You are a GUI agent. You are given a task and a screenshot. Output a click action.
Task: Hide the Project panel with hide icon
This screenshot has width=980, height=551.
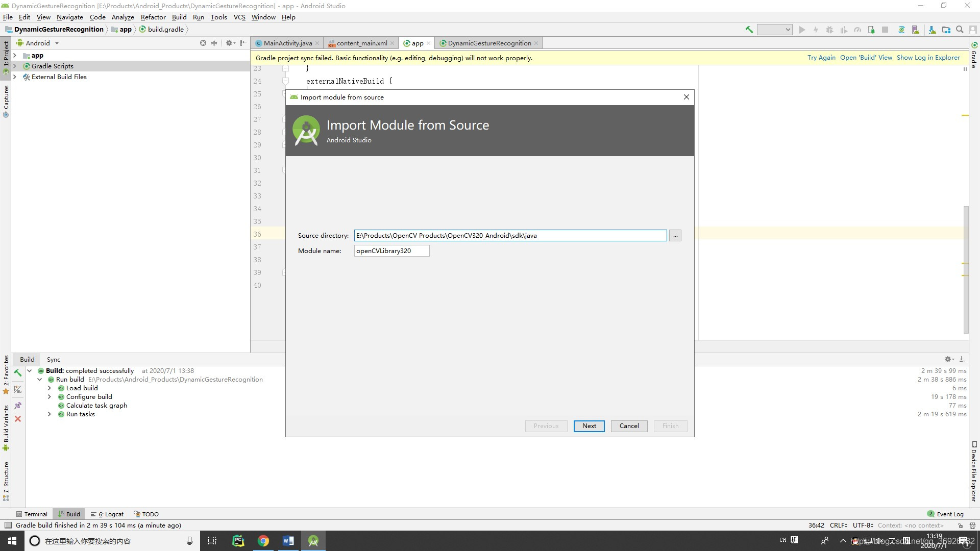pos(243,43)
